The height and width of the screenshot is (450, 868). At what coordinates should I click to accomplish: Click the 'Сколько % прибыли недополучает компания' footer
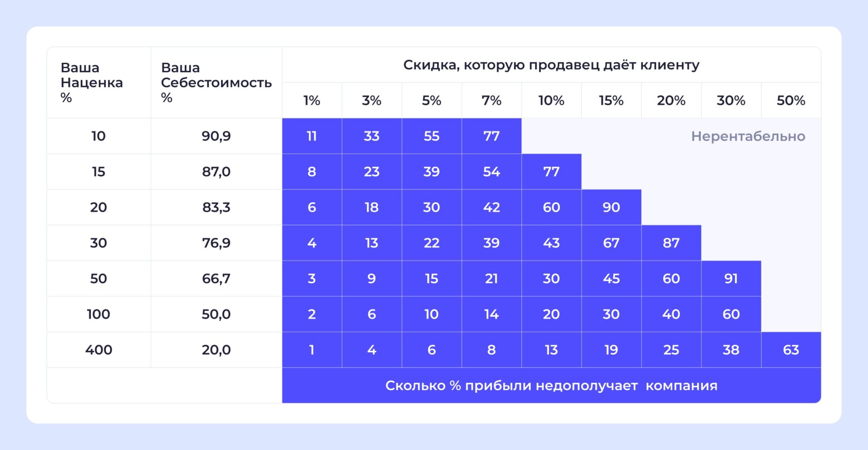point(551,385)
